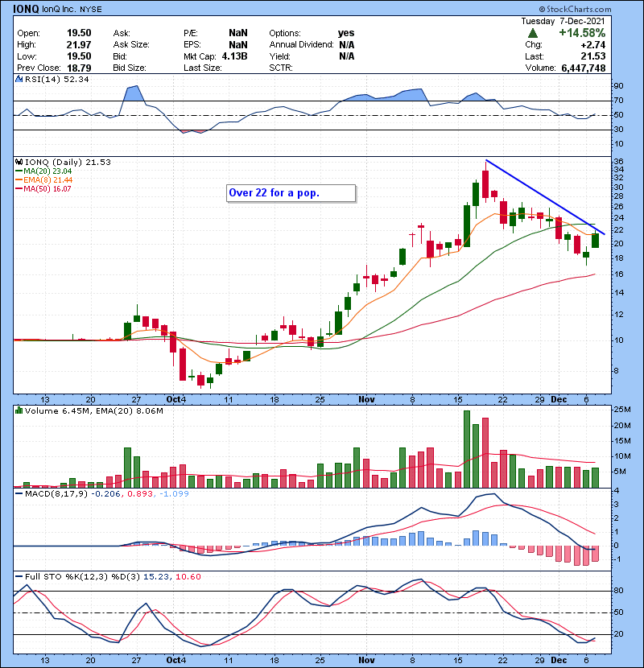This screenshot has height=668, width=644.
Task: Click the MA(20) 23.04 legend text
Action: [x=47, y=171]
